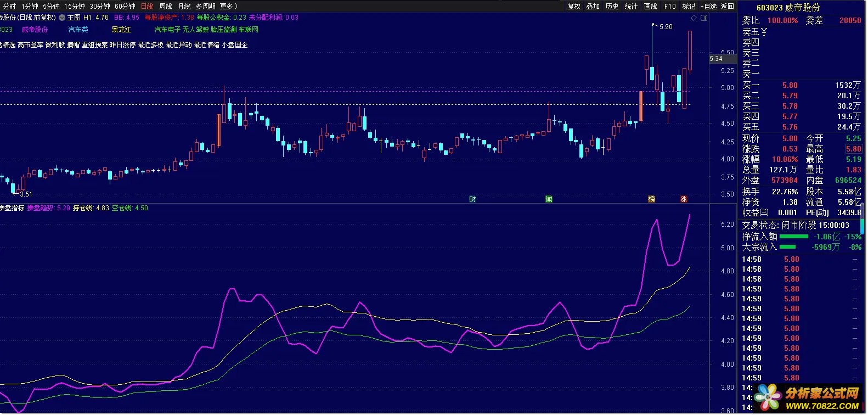This screenshot has width=868, height=415.
Task: Click the 复权 adjustment button
Action: click(574, 7)
